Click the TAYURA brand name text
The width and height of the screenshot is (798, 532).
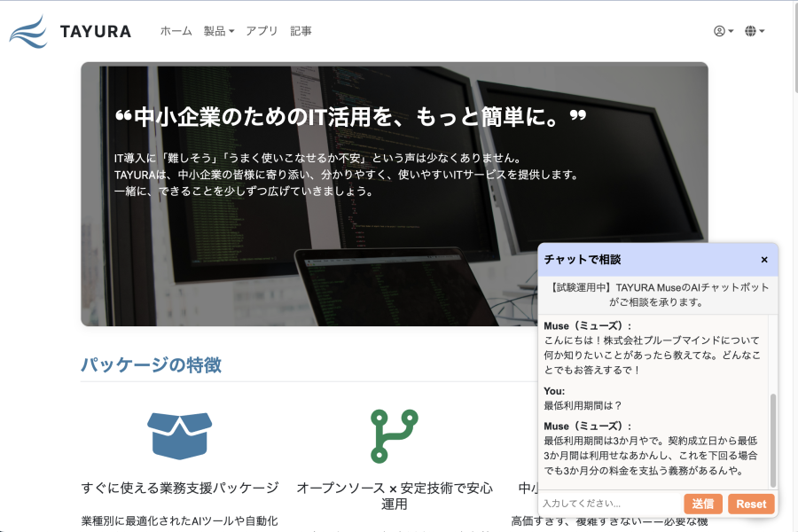[96, 32]
